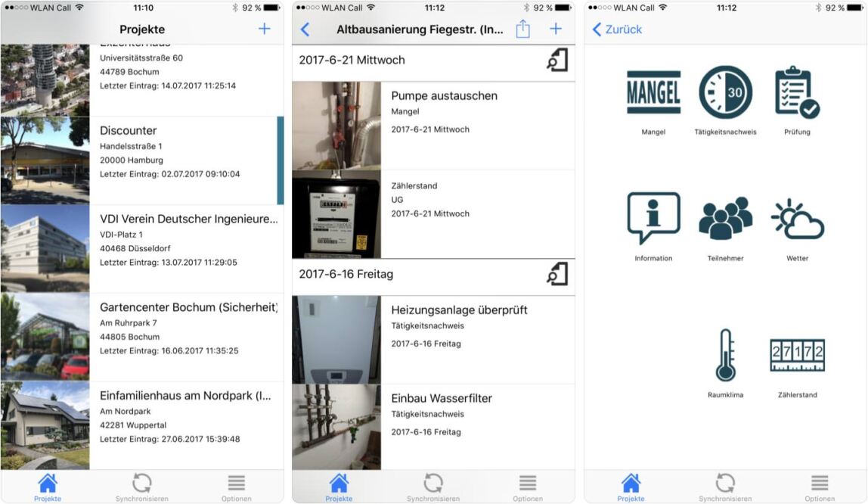Add a new project with the plus icon on the Projekte screen
This screenshot has height=504, width=868.
coord(265,29)
